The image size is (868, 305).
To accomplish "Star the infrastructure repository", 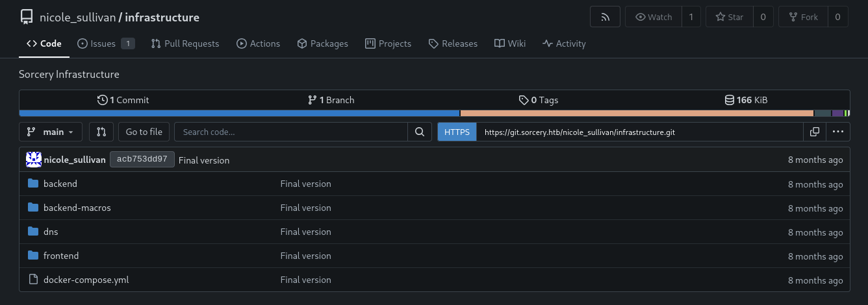I will (x=729, y=17).
